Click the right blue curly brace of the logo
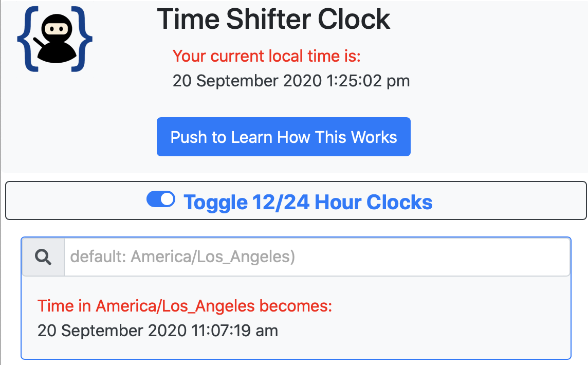588x365 pixels. (x=85, y=40)
